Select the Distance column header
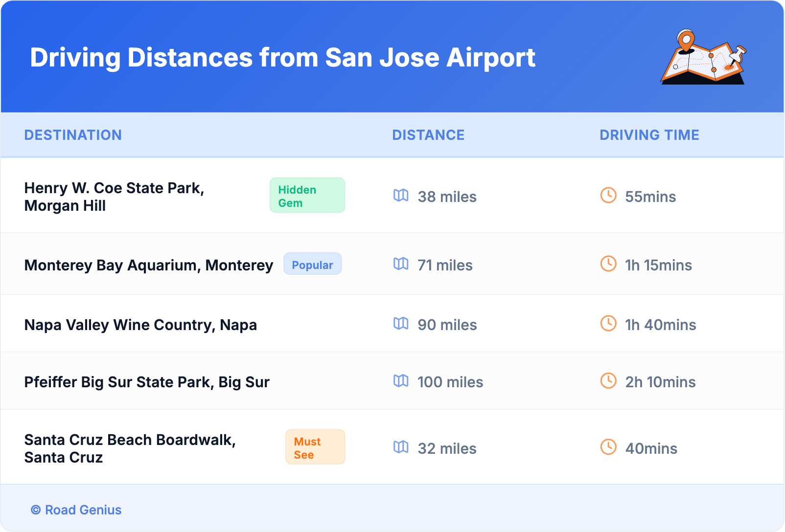 click(x=428, y=135)
